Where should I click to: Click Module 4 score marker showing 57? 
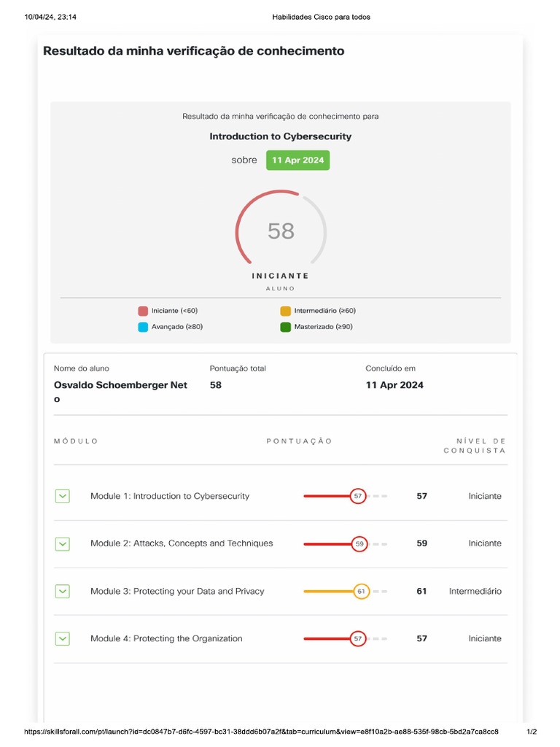pos(357,638)
